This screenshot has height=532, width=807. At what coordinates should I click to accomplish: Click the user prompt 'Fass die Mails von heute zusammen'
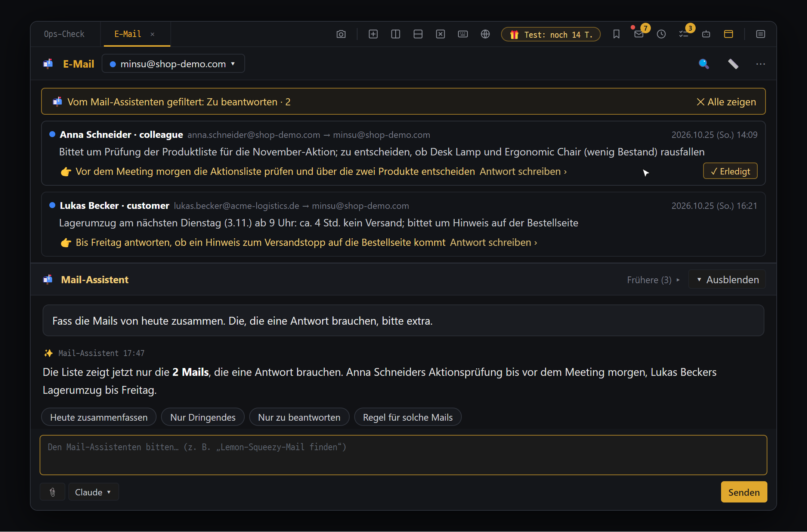pos(403,321)
